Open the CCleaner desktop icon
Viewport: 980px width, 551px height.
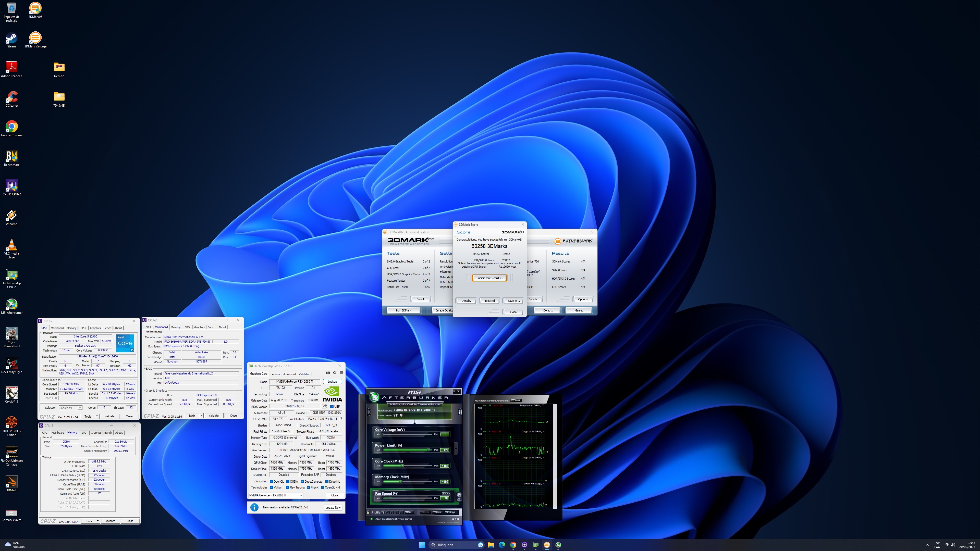[x=11, y=99]
